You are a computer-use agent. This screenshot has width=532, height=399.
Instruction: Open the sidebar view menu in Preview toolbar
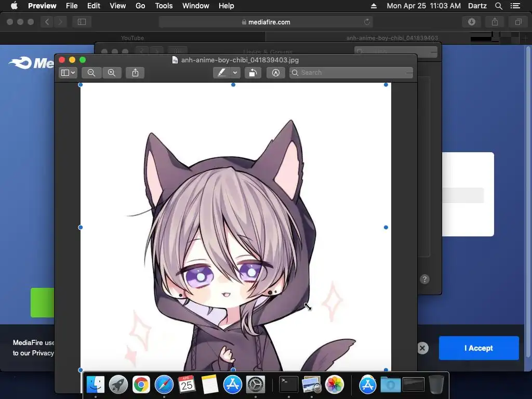[68, 73]
